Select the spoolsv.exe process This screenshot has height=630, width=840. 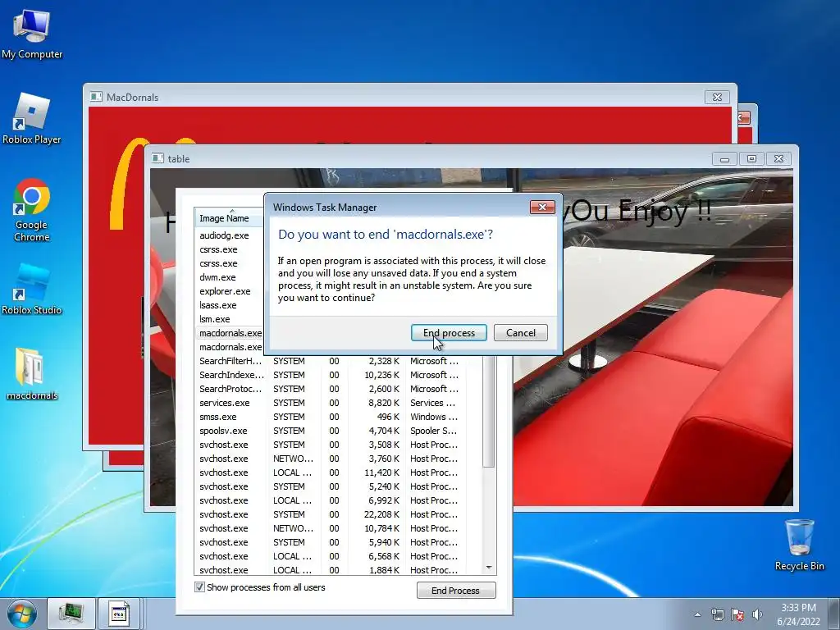tap(337, 431)
